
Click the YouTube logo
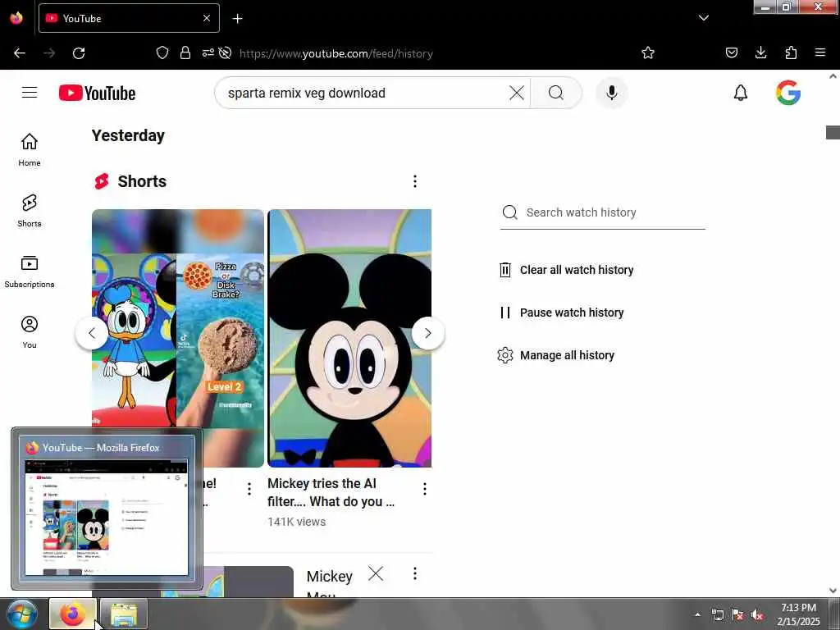pos(97,93)
